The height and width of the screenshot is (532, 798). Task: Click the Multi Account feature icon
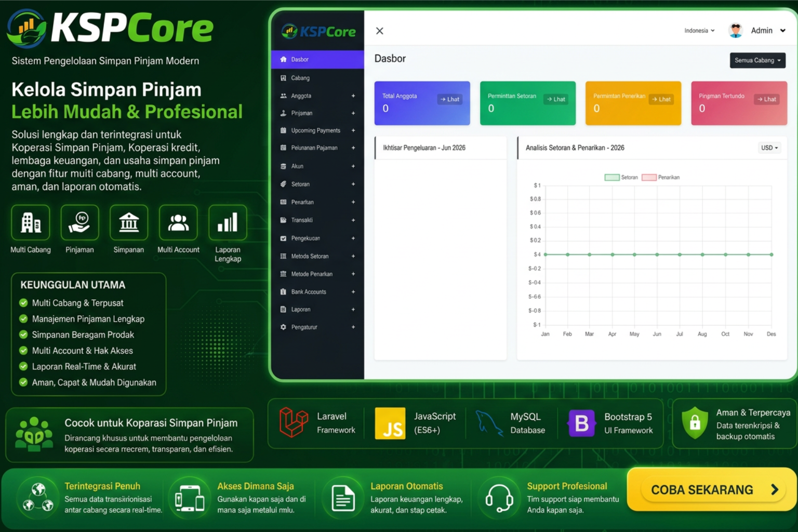coord(178,222)
